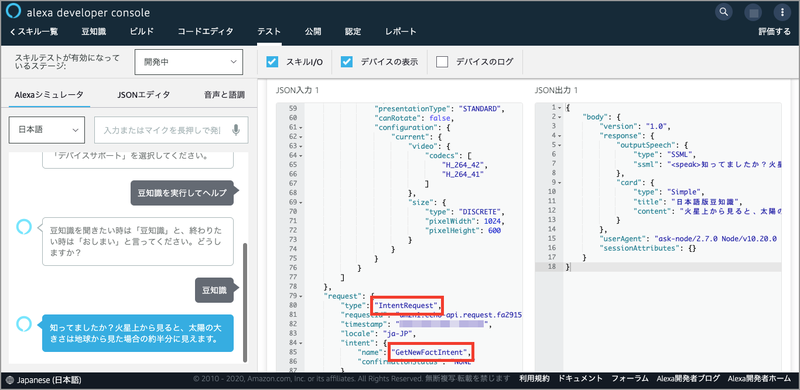
Task: Collapse JSON input line 84 intent fold arrow
Action: [301, 343]
